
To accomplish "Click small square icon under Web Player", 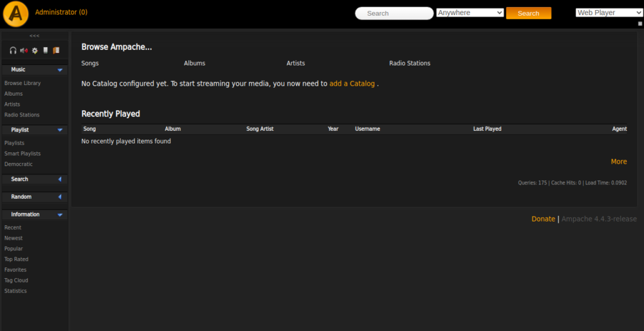I will pos(640,24).
